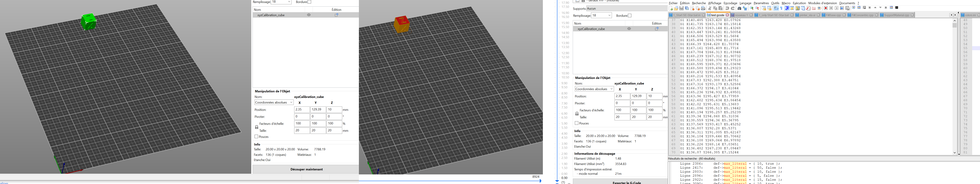The image size is (980, 184).
Task: Click the Run macro multiple times icon
Action: point(842,8)
